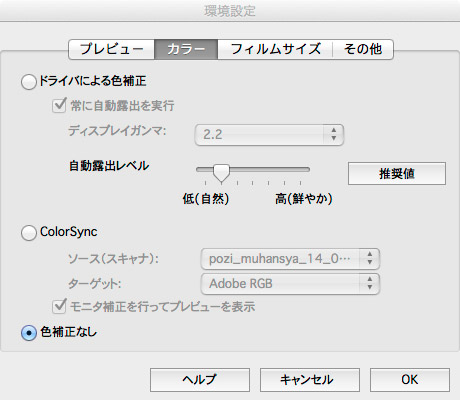Click the 推奨値 button
The image size is (460, 400).
click(x=397, y=174)
